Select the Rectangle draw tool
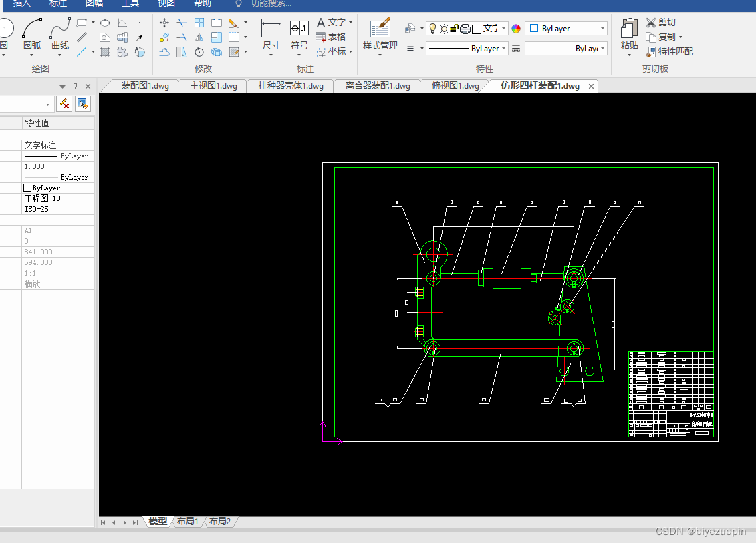This screenshot has height=543, width=756. tap(82, 23)
